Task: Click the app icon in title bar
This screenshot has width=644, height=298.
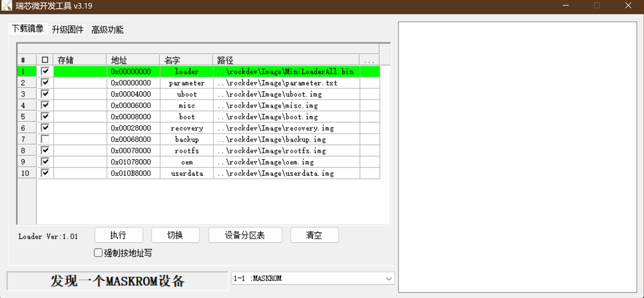Action: pyautogui.click(x=7, y=6)
